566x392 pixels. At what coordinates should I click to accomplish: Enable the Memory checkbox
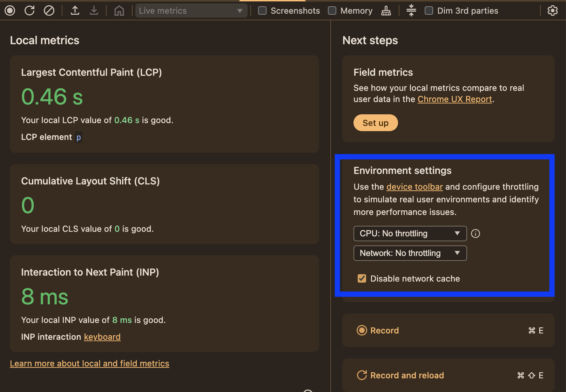(331, 11)
